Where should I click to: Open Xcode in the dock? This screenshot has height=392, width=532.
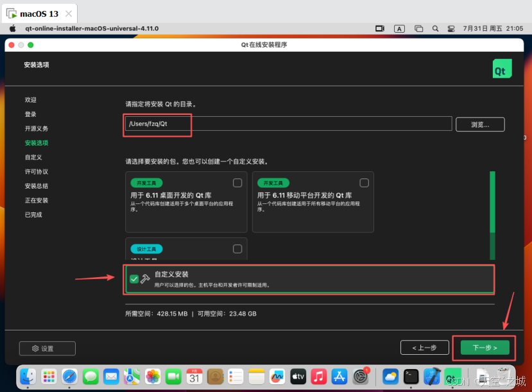point(432,377)
